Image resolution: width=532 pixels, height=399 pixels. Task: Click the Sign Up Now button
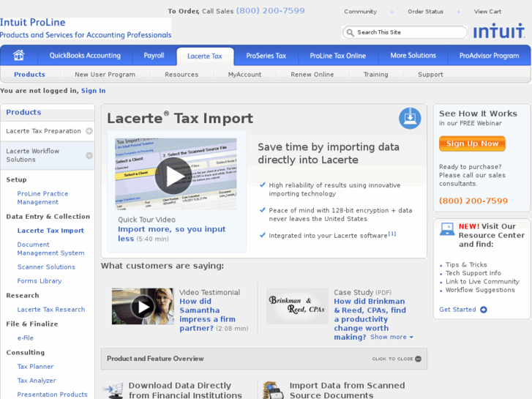tap(472, 143)
